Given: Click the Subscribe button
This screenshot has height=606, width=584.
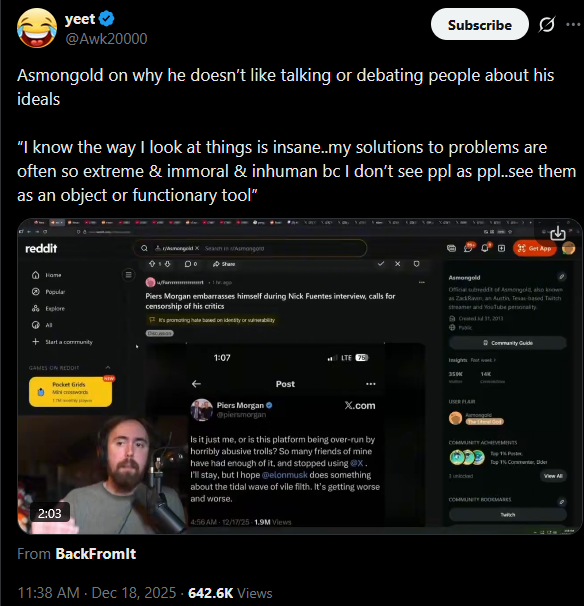Looking at the screenshot, I should click(x=480, y=25).
